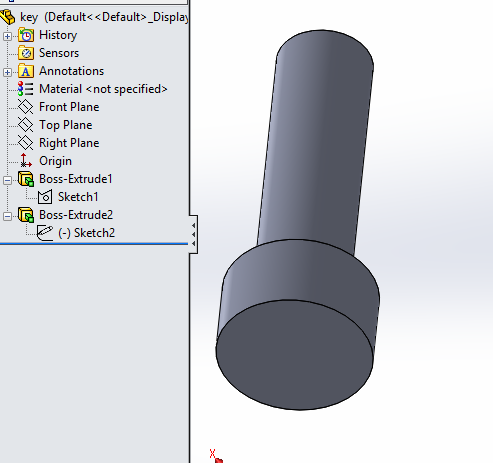Click the Sketch1 icon

pyautogui.click(x=45, y=197)
